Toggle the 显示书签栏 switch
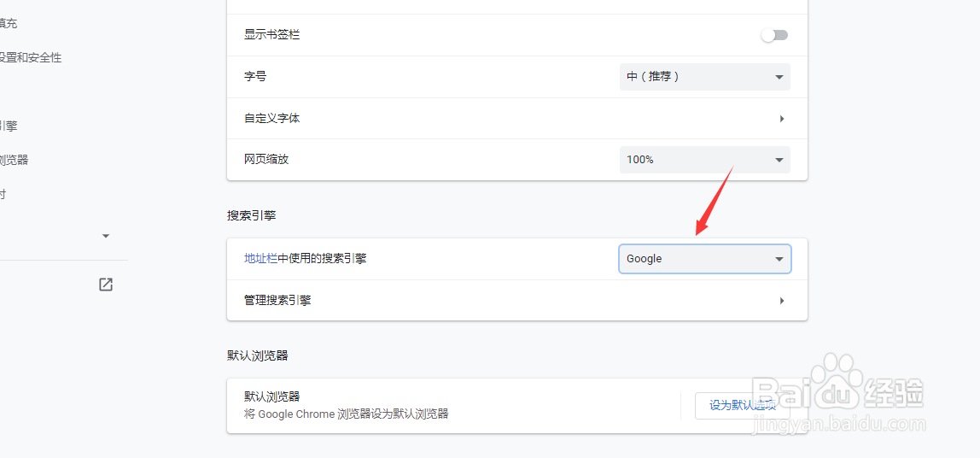This screenshot has width=980, height=458. point(774,35)
